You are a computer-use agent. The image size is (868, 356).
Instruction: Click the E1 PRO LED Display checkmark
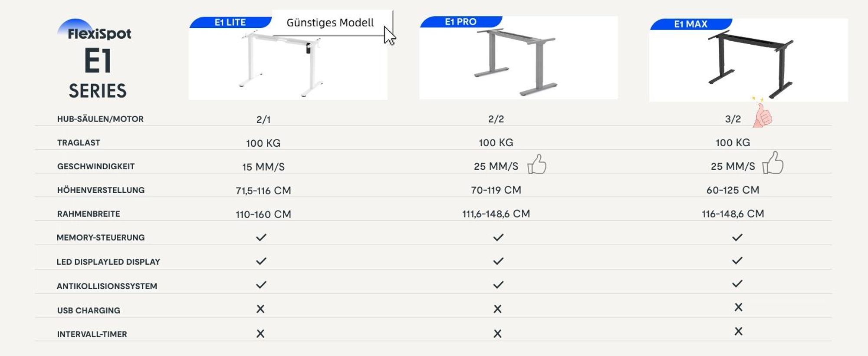click(498, 261)
